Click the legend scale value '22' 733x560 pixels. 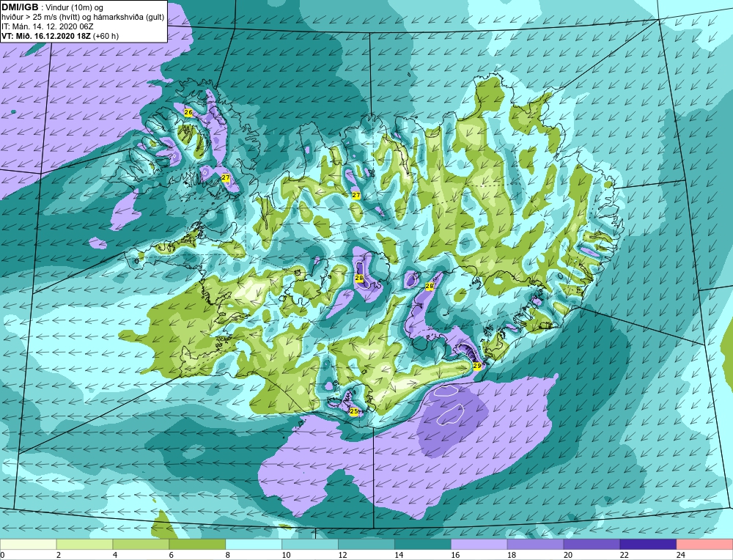pyautogui.click(x=624, y=555)
